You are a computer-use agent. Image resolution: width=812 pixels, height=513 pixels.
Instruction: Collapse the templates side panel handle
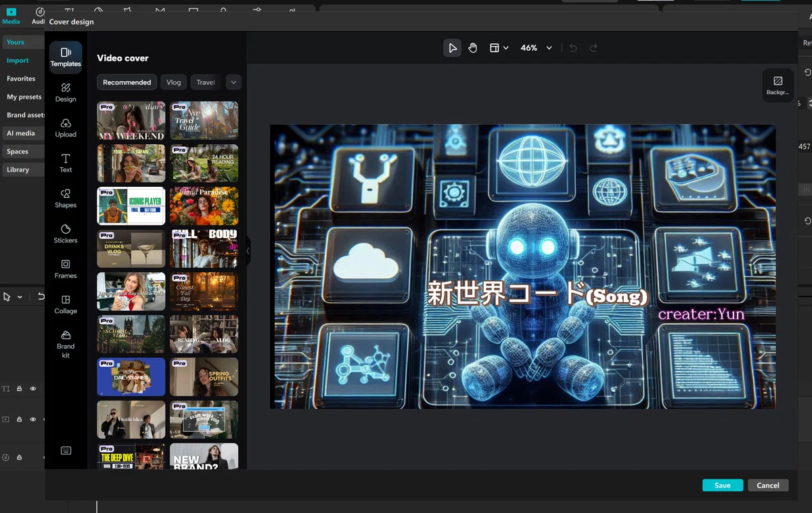click(248, 251)
